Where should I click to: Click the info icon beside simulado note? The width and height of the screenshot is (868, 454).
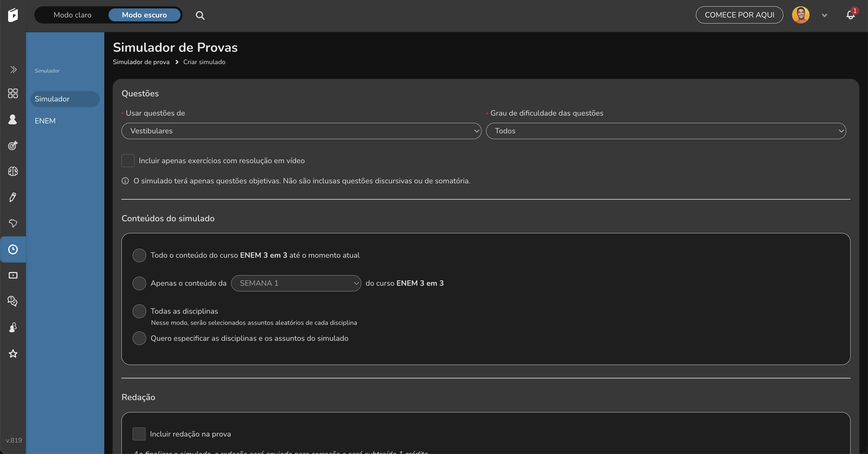(125, 181)
